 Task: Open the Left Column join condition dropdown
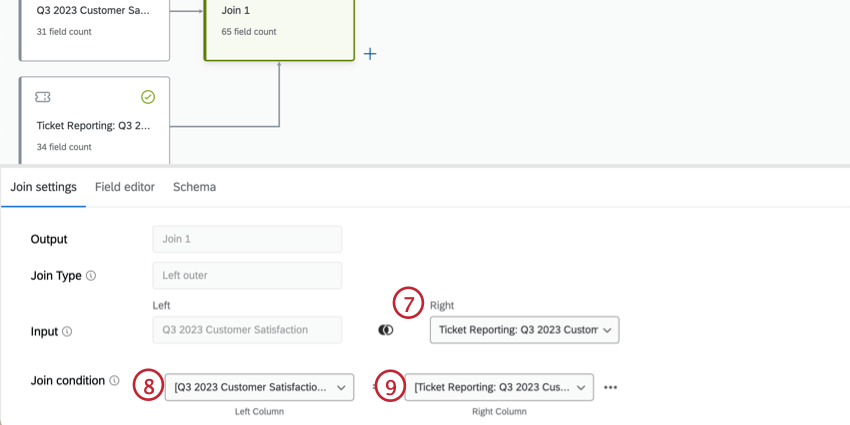click(258, 387)
